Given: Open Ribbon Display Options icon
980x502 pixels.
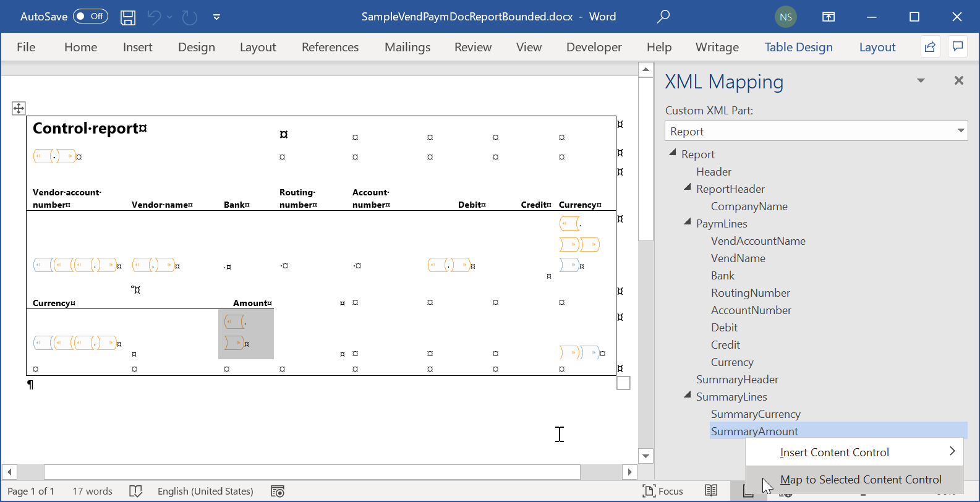Looking at the screenshot, I should coord(829,17).
